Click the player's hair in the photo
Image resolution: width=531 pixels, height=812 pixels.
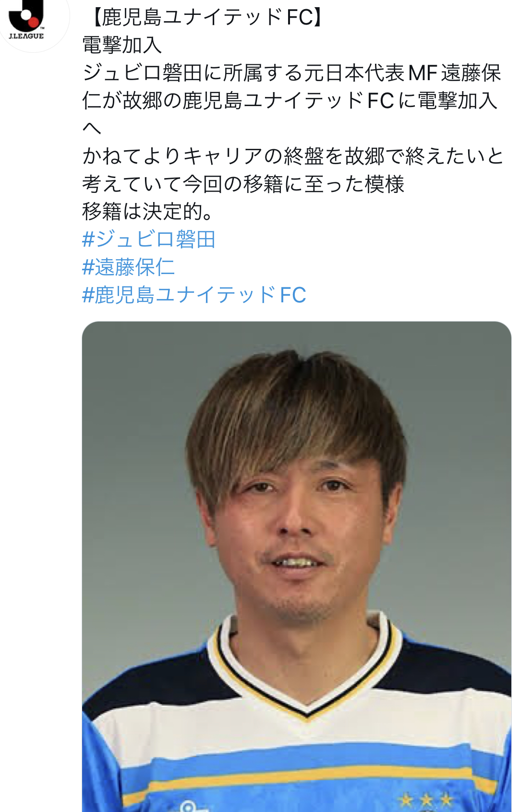pos(295,413)
